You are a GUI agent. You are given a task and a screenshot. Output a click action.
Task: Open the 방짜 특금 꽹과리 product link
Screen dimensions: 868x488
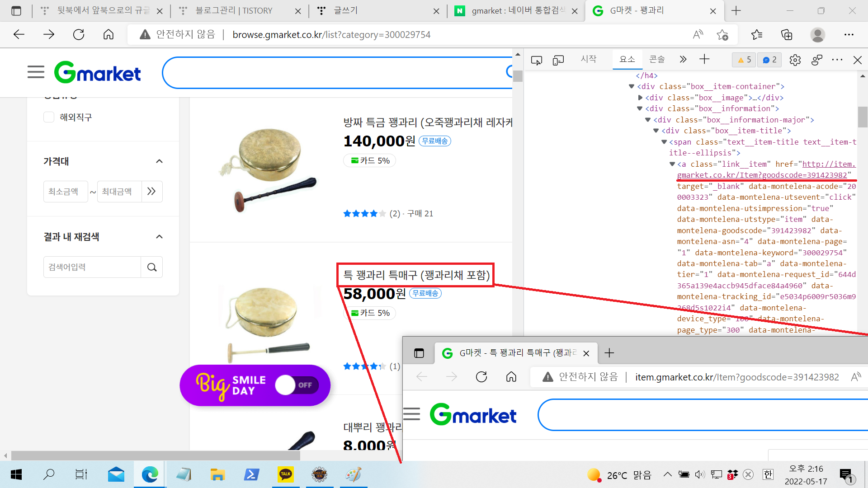tap(428, 122)
